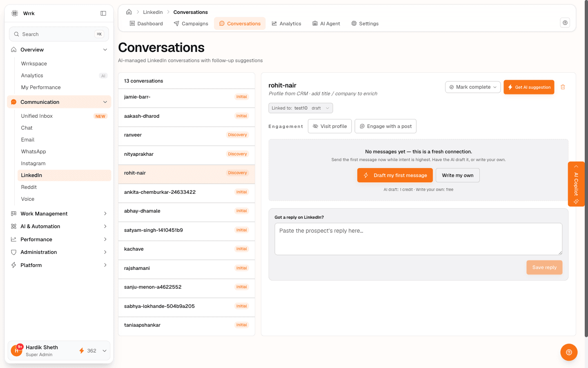Click the AI & Automation icon
Viewport: 588px width, 368px height.
[14, 226]
